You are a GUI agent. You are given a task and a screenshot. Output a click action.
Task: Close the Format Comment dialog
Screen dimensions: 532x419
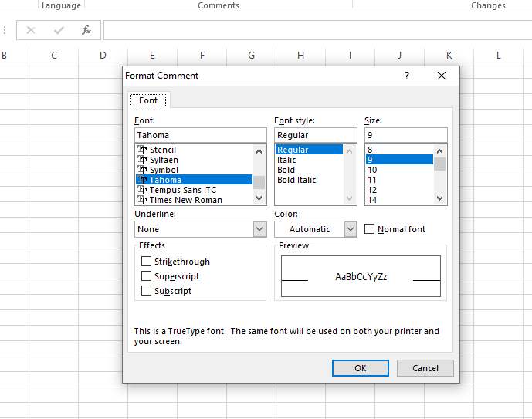coord(442,76)
